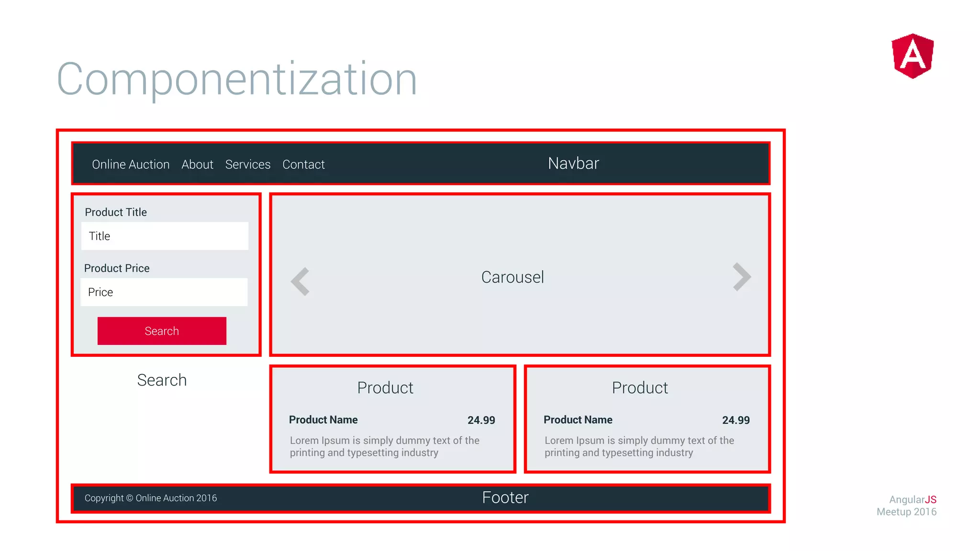Click the Angular shield logo
The image size is (980, 551).
[913, 56]
